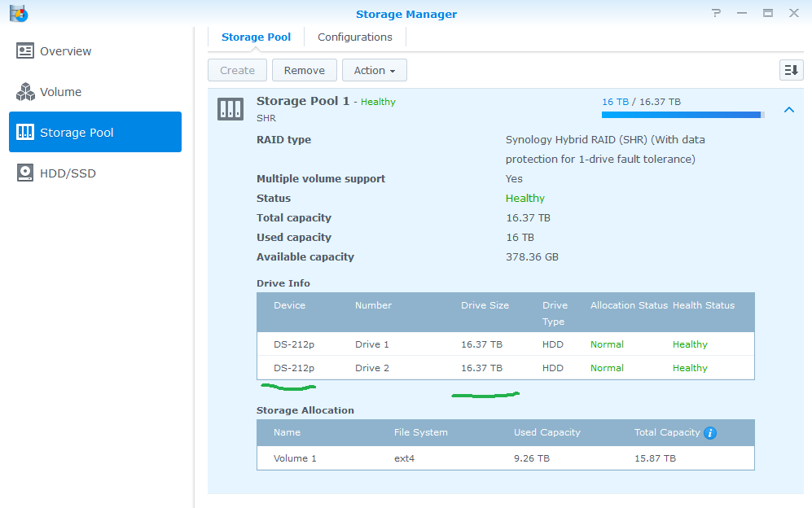Open HDD/SSD in the sidebar
This screenshot has width=812, height=508.
point(95,173)
